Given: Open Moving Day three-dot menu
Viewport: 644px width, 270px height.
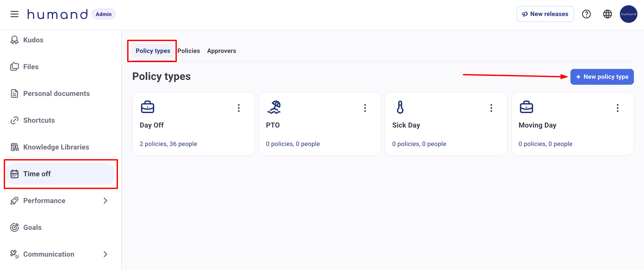Looking at the screenshot, I should [x=617, y=108].
